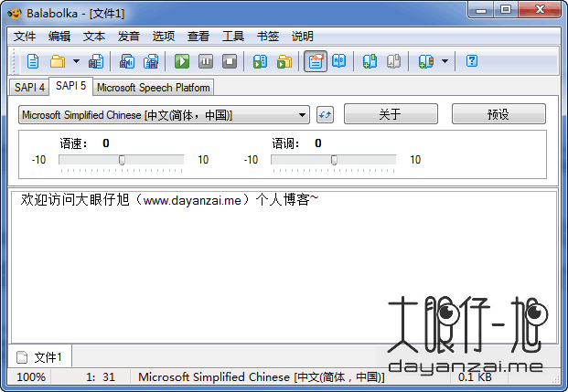568x392 pixels.
Task: Select the 文件1 document tab at bottom
Action: point(40,357)
